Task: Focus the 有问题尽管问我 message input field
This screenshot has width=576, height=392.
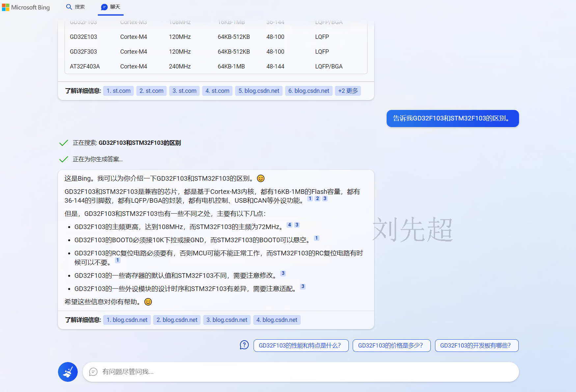Action: [301, 372]
